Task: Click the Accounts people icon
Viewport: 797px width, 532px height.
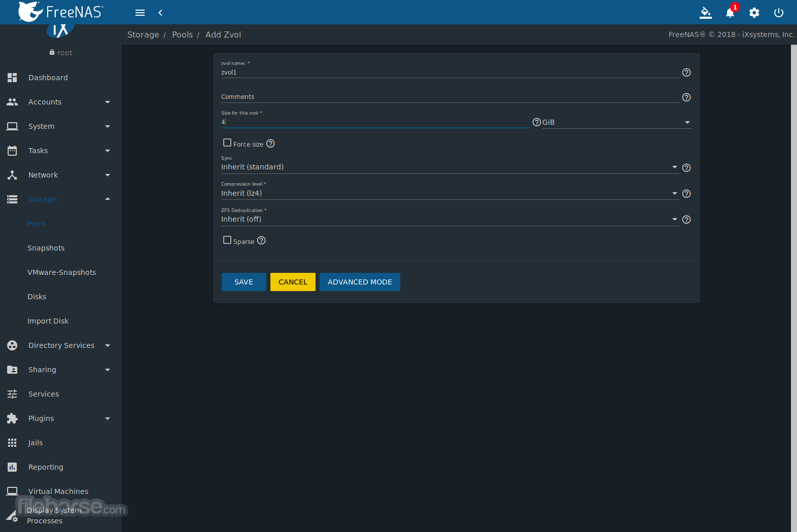Action: click(x=12, y=102)
